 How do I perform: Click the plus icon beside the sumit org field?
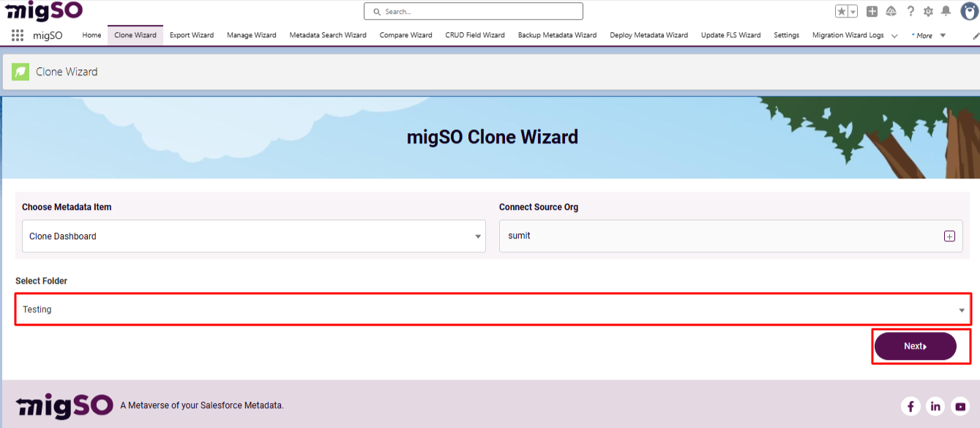(949, 236)
